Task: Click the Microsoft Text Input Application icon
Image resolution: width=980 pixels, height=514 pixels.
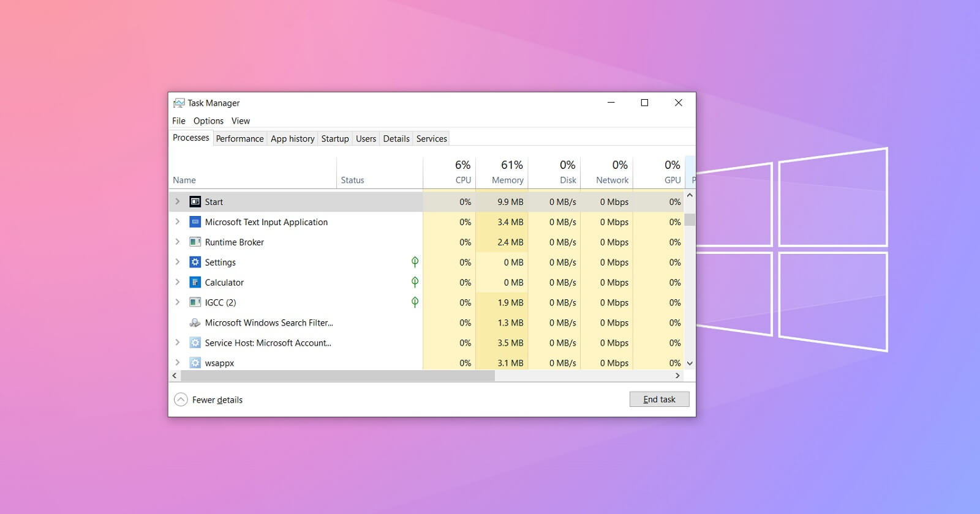Action: (x=195, y=222)
